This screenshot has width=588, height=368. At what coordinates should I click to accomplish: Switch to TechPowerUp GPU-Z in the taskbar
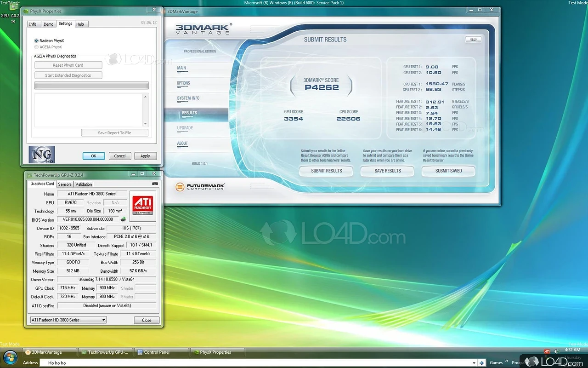(x=106, y=352)
